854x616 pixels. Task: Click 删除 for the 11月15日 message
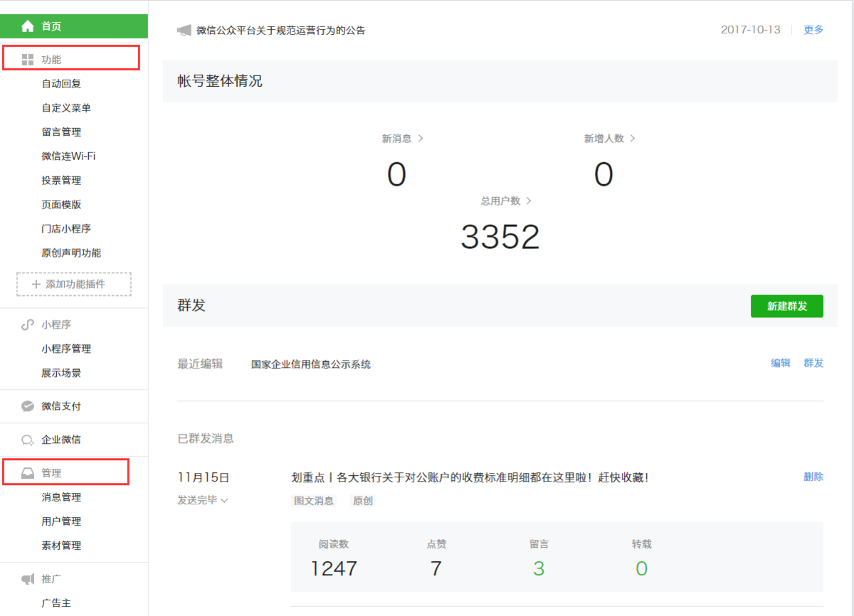tap(813, 477)
